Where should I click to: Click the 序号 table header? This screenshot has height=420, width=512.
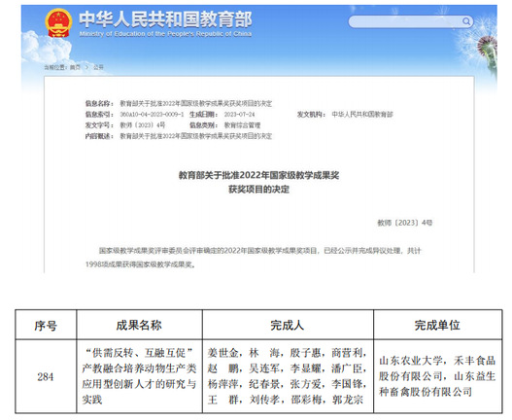point(46,326)
